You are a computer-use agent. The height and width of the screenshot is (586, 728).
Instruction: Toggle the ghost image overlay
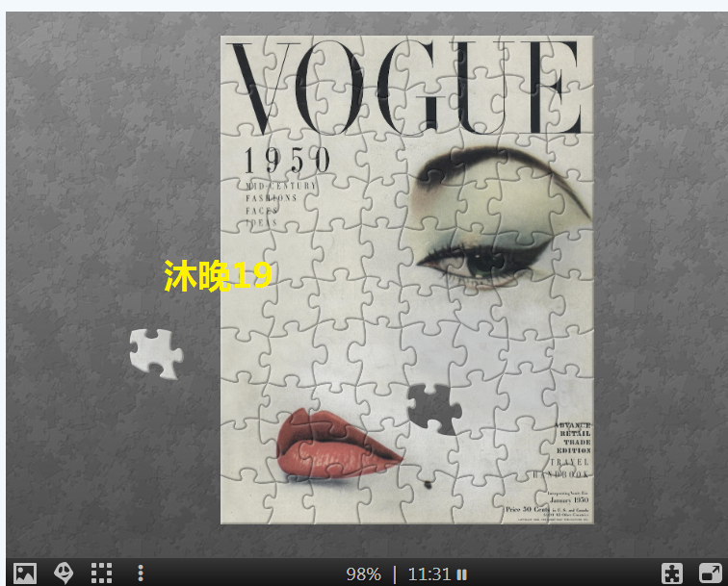(64, 573)
